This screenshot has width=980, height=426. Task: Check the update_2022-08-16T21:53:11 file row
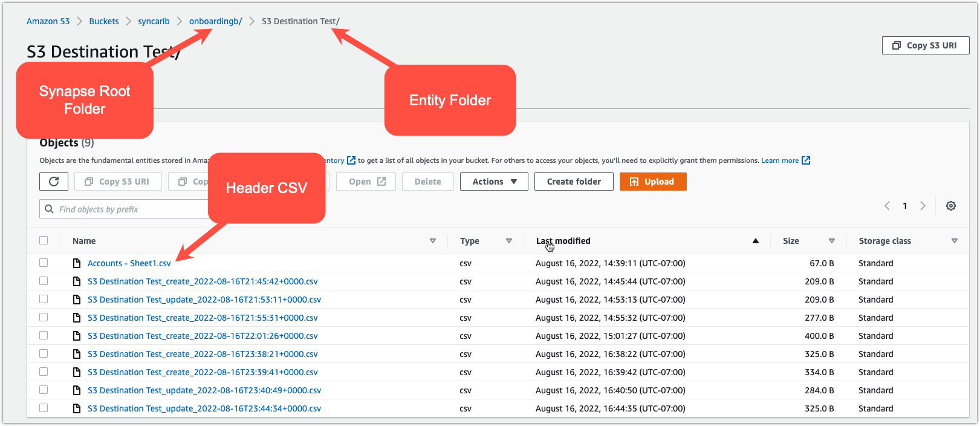(44, 299)
